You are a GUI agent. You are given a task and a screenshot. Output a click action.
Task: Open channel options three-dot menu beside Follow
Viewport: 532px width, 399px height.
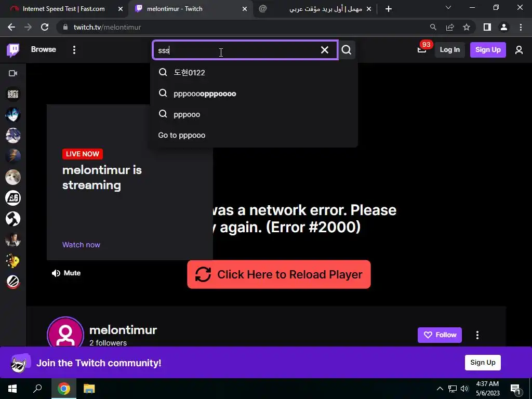[477, 335]
